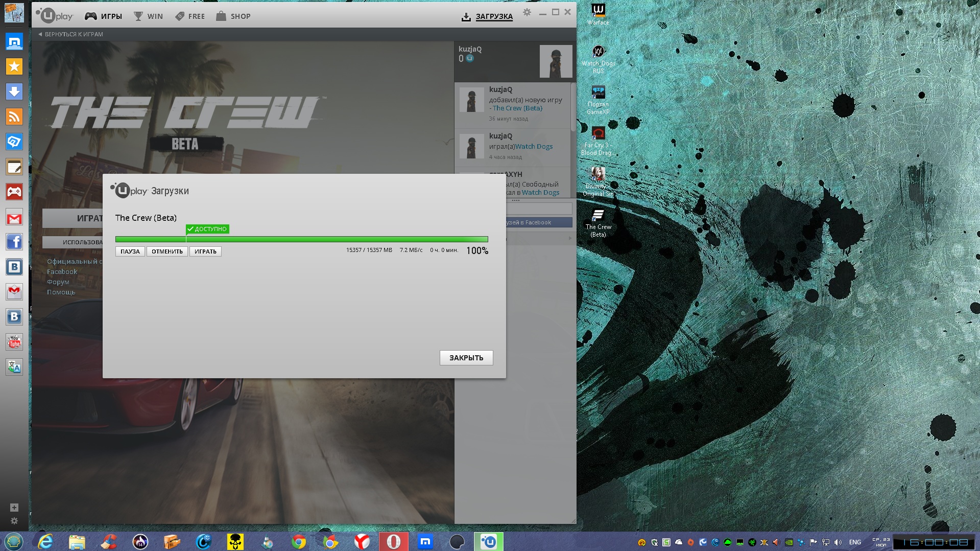Open the SHOP tab
The width and height of the screenshot is (980, 551).
tap(233, 16)
